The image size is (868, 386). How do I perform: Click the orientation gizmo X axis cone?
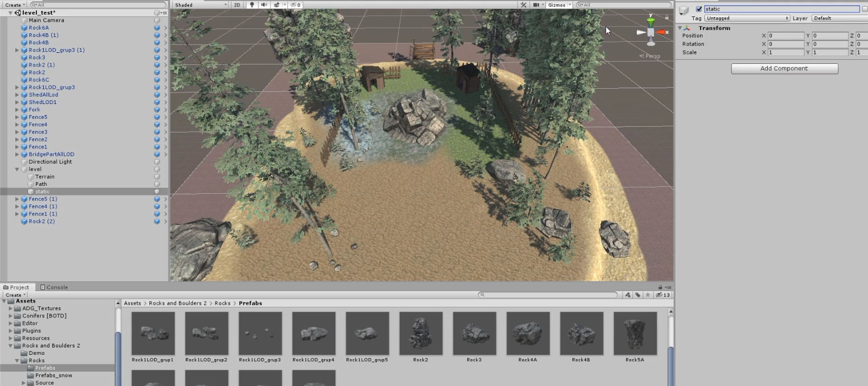click(x=661, y=32)
